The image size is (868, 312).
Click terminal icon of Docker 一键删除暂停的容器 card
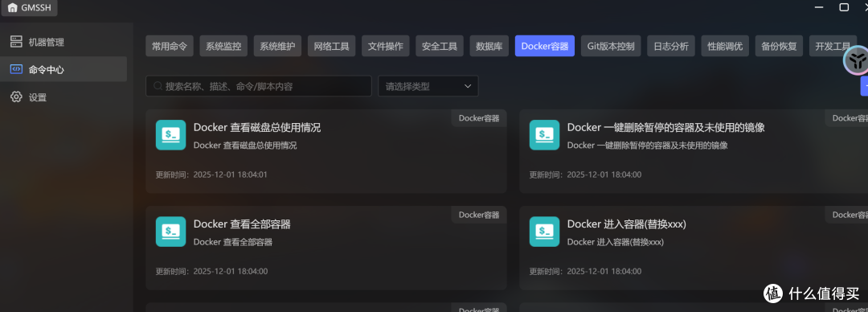click(544, 134)
